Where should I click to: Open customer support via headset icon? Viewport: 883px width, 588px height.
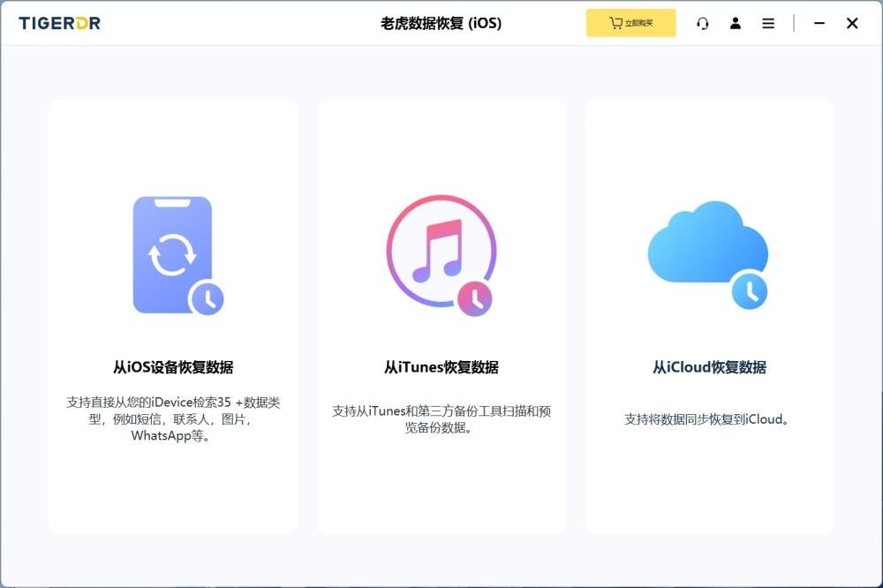coord(703,24)
